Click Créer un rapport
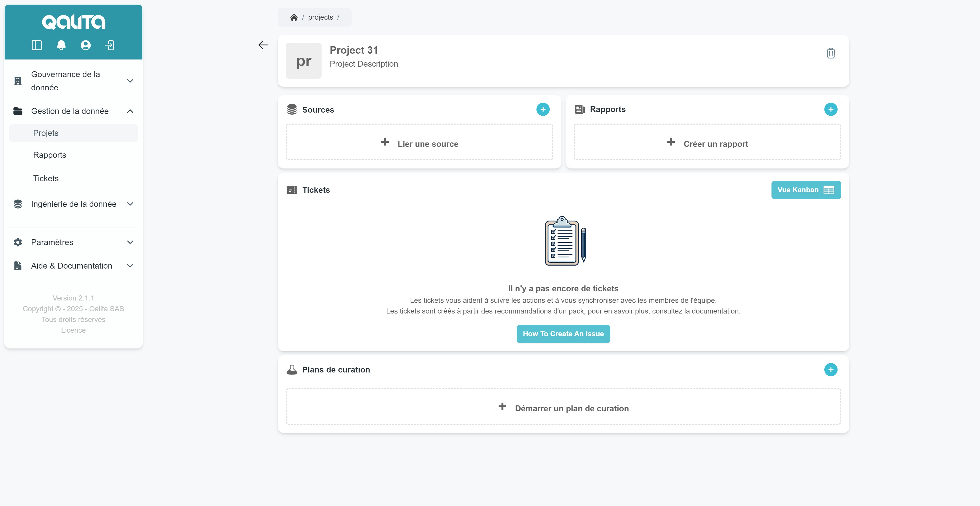980x506 pixels. coord(707,142)
